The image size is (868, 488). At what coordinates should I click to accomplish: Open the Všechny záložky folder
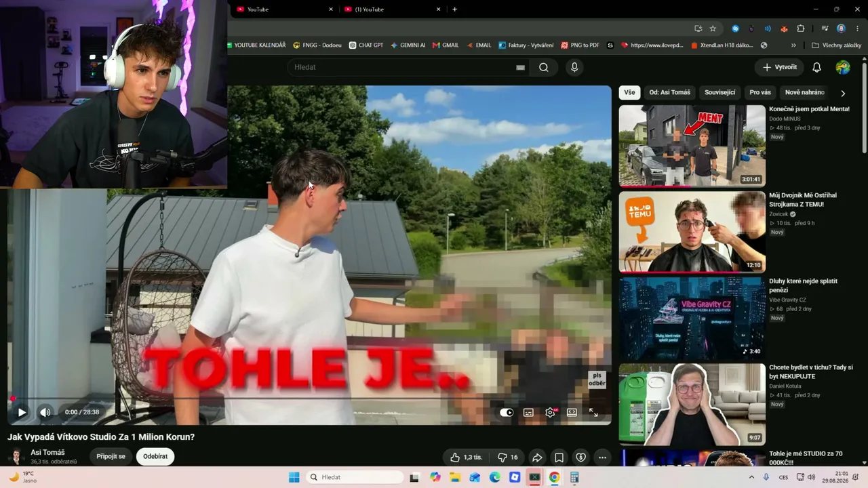pyautogui.click(x=836, y=45)
